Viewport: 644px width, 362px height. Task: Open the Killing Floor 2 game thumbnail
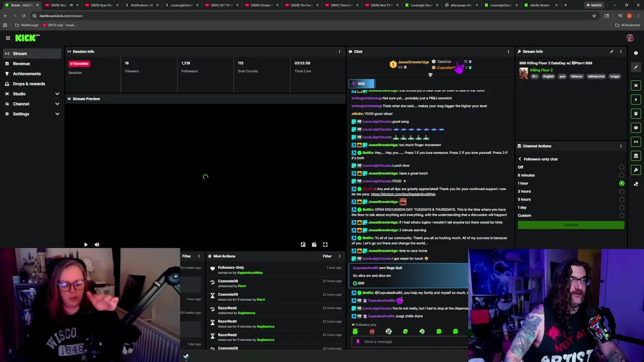pos(524,73)
